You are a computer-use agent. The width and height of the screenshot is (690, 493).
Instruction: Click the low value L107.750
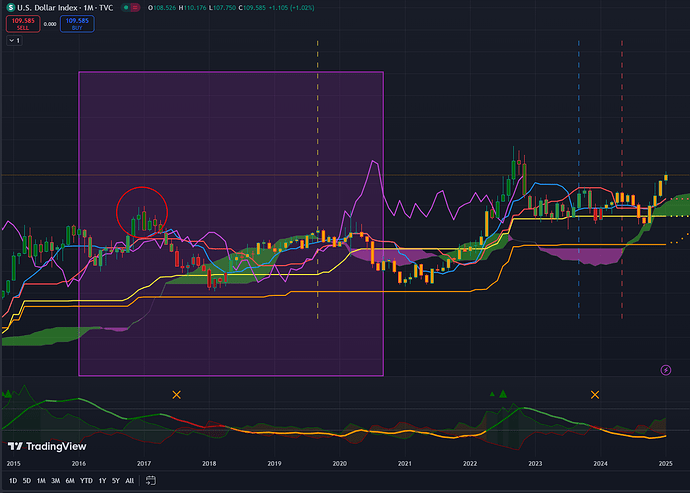222,7
